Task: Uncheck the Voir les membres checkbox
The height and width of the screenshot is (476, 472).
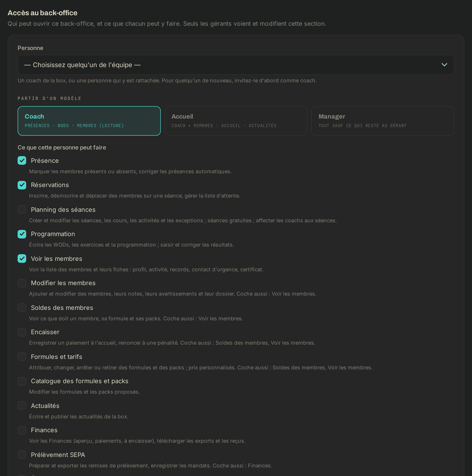Action: click(x=22, y=259)
